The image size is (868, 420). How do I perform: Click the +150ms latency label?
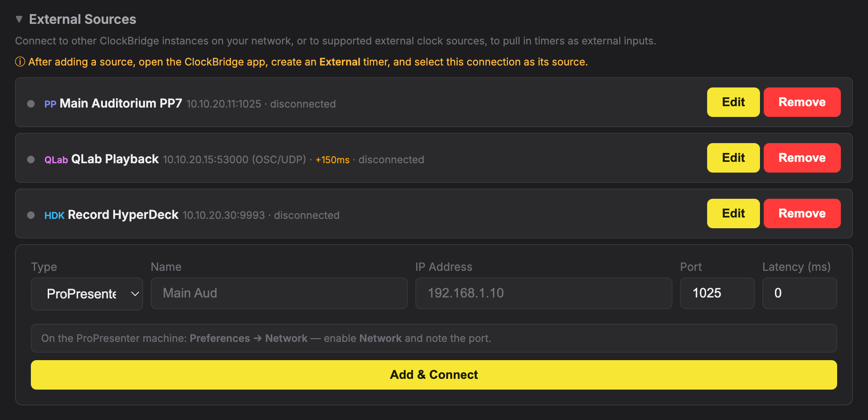(333, 160)
